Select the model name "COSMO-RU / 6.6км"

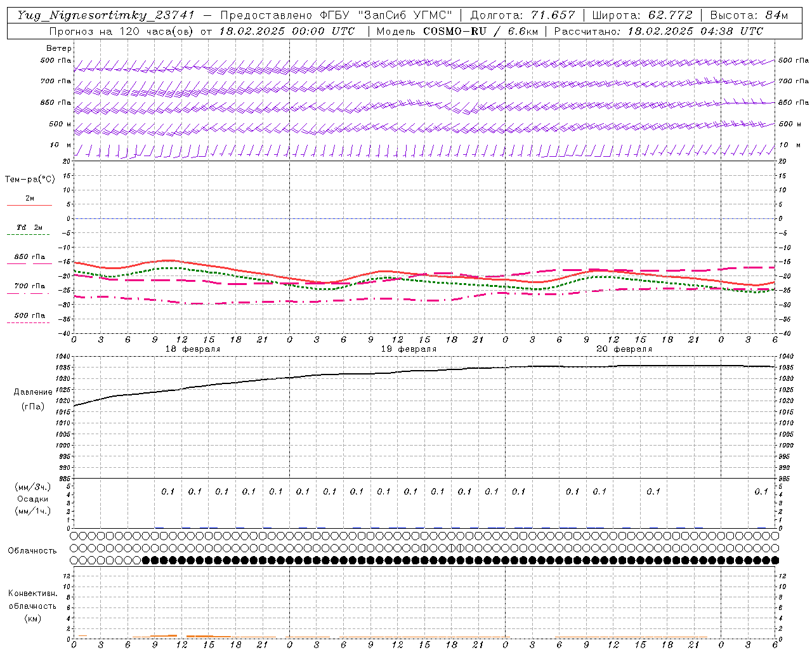point(480,31)
